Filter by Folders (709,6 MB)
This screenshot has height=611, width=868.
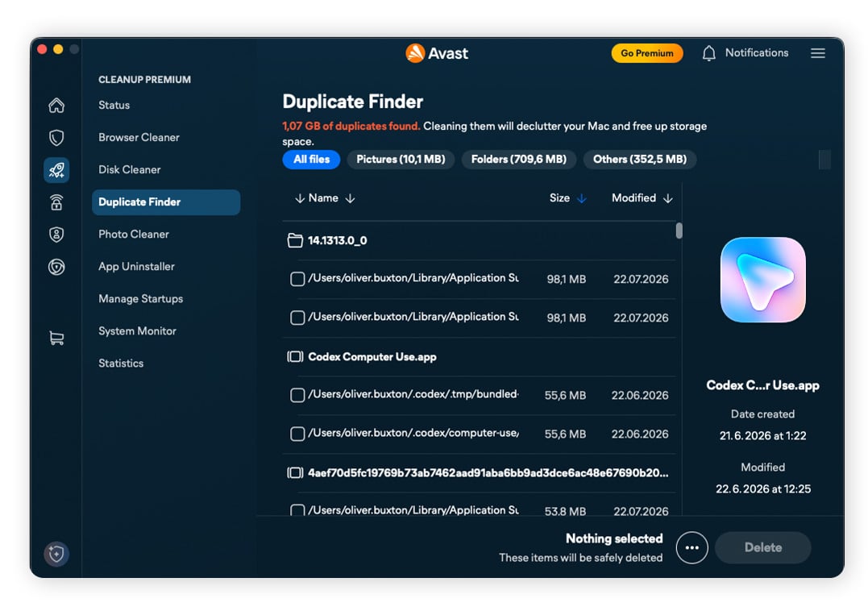click(519, 160)
